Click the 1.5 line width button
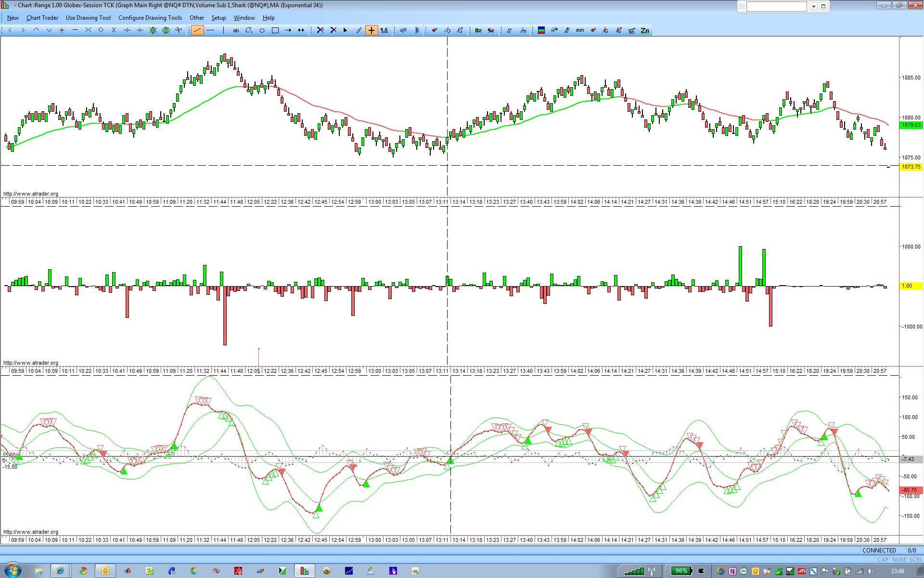Screen dimensions: 924x578 [384, 30]
